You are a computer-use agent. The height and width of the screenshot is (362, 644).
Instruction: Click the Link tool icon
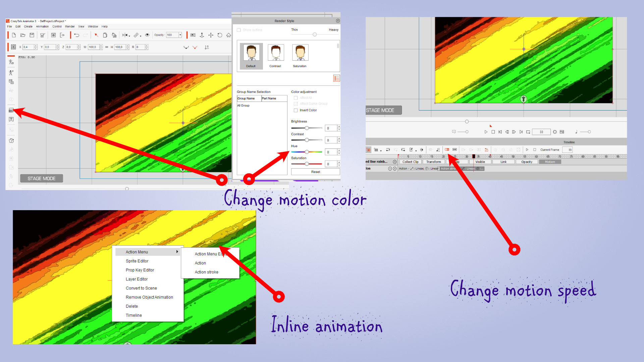click(136, 35)
